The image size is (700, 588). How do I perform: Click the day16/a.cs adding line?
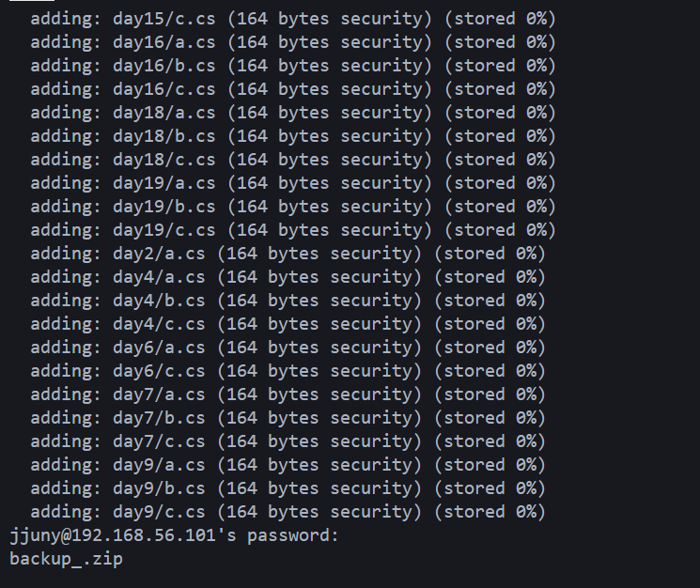pyautogui.click(x=293, y=42)
